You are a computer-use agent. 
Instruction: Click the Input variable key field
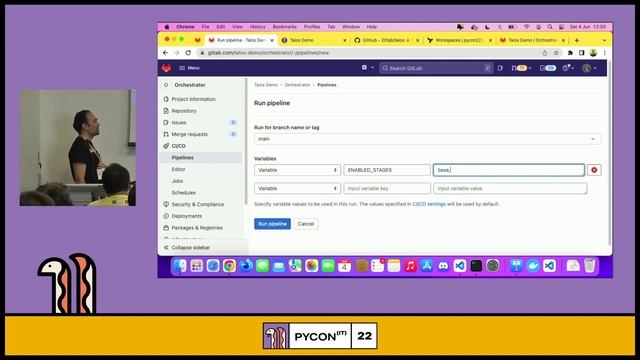click(387, 189)
